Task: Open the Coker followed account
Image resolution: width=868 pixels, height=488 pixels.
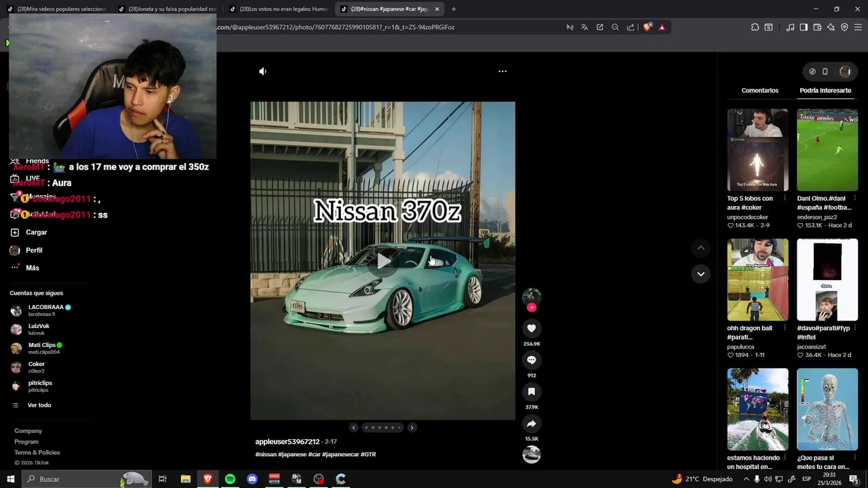Action: click(x=27, y=367)
